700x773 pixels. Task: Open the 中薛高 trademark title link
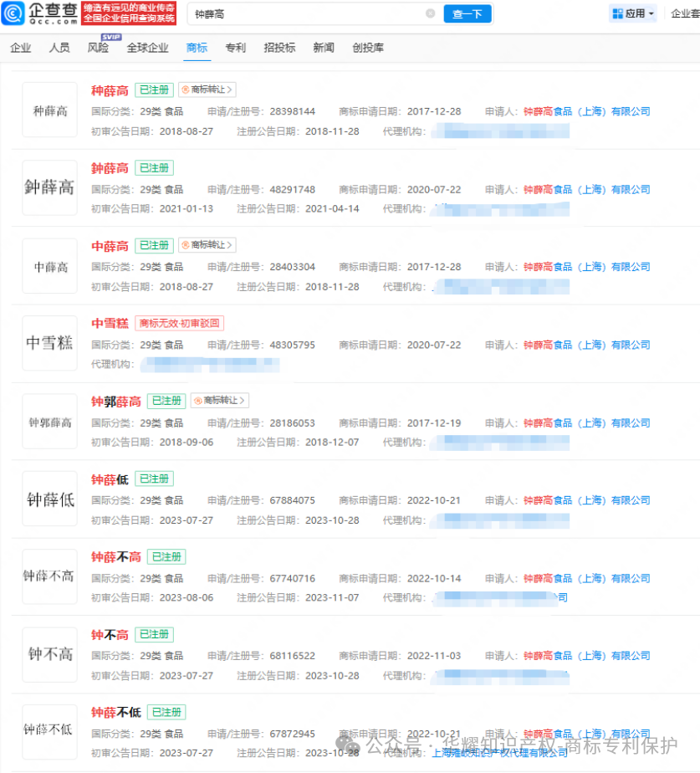[110, 246]
